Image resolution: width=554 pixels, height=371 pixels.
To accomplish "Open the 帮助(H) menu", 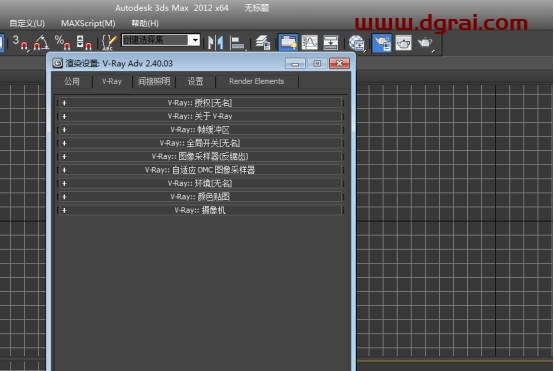I will (145, 23).
